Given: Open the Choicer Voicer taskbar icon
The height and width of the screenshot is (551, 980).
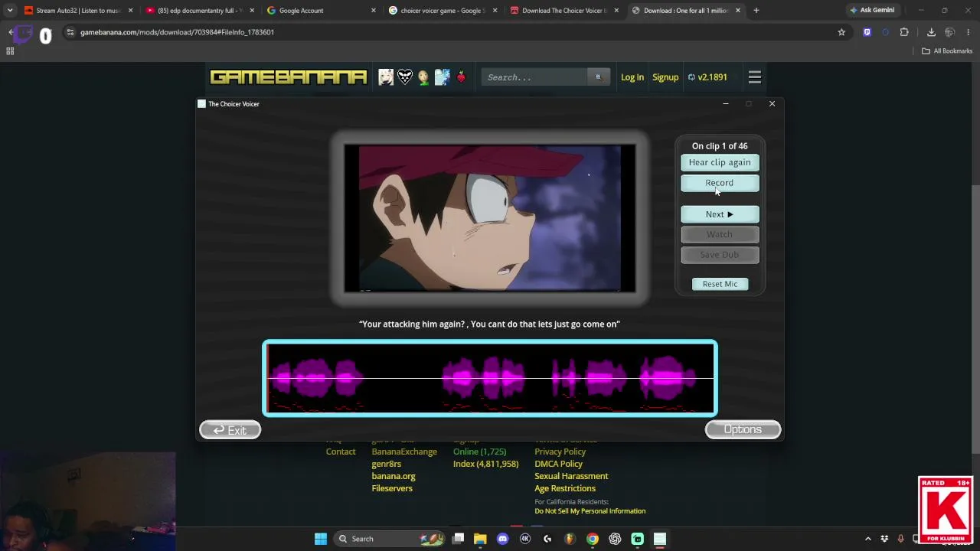Looking at the screenshot, I should click(660, 539).
